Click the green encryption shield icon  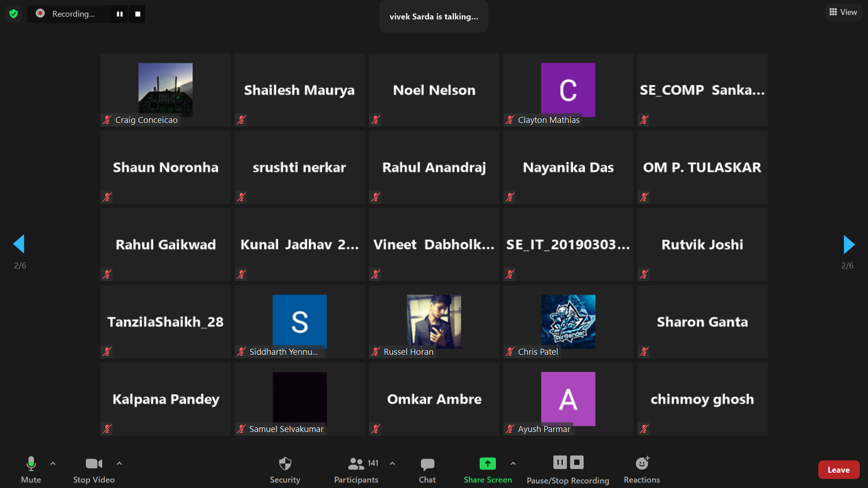pos(14,14)
